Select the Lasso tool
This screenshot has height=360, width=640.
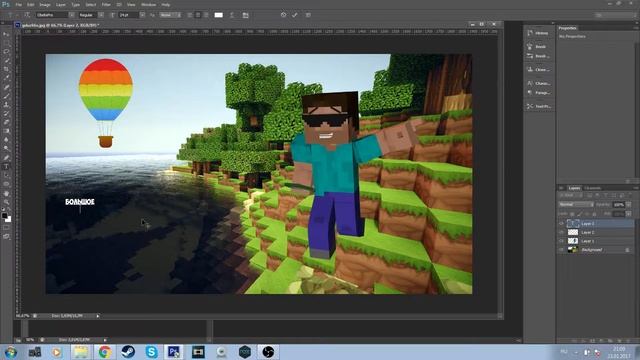[x=6, y=52]
